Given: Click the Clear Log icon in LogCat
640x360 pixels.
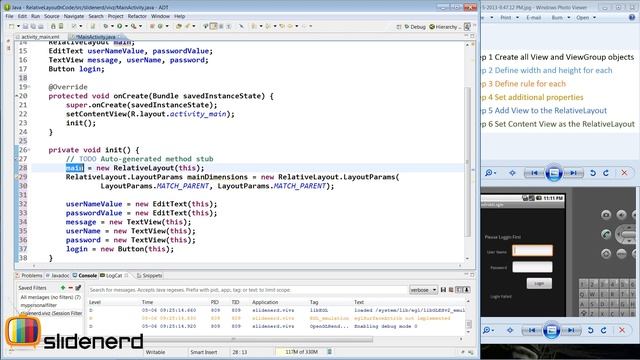Looking at the screenshot, I should click(451, 290).
